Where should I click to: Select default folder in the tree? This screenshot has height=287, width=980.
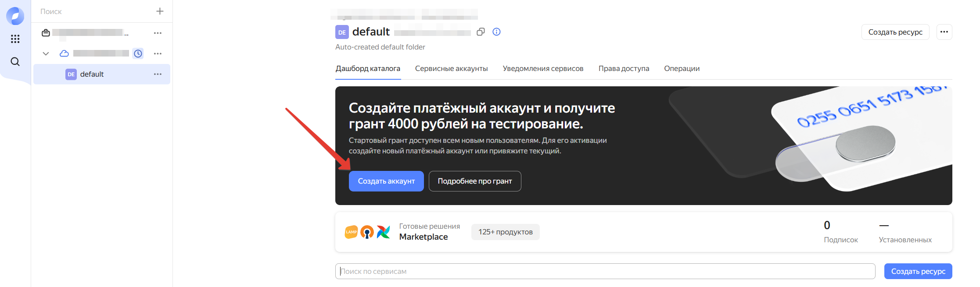(x=92, y=74)
